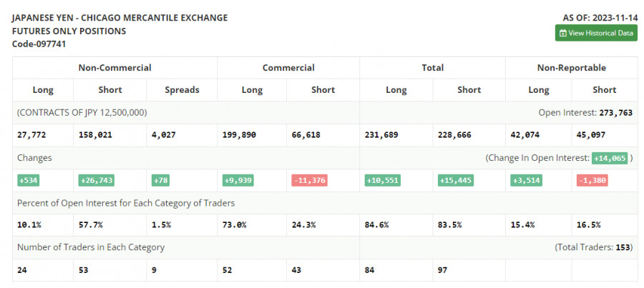Select the trader count 43
The image size is (644, 288).
[x=296, y=270]
